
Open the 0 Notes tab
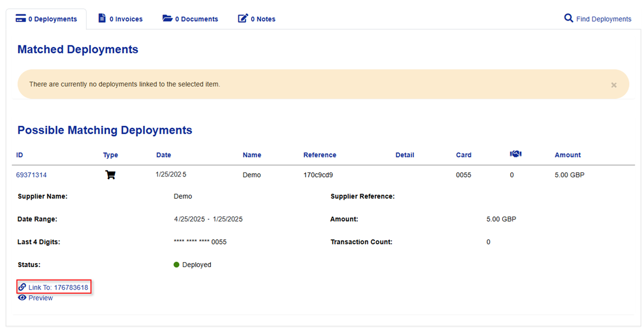click(257, 19)
